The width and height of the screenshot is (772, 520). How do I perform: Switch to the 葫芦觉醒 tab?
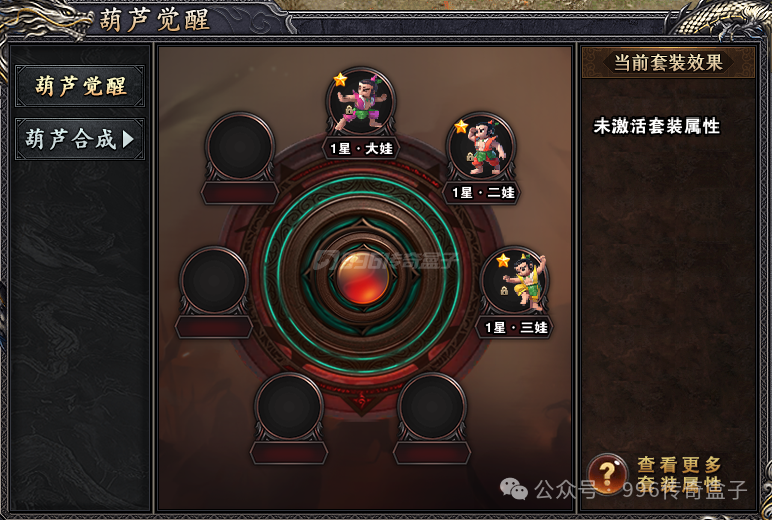[80, 86]
